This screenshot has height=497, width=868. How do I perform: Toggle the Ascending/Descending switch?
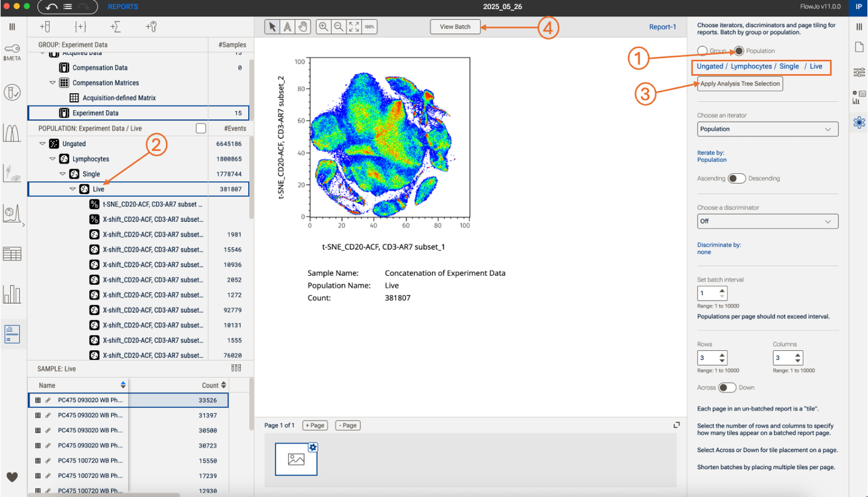[x=736, y=179]
